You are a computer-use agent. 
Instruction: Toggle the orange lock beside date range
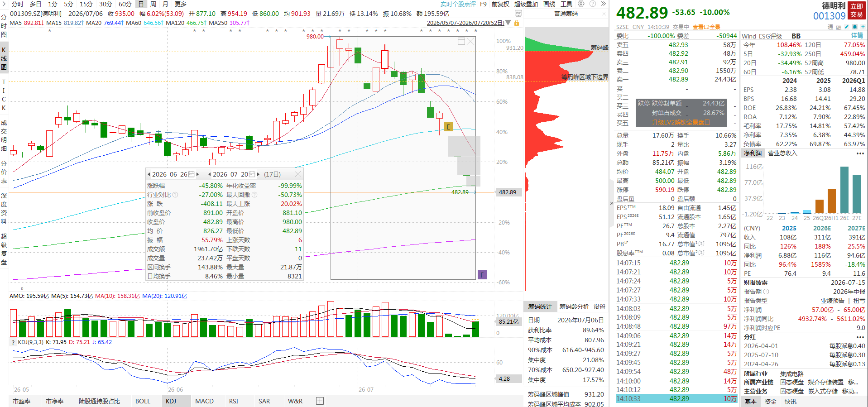517,23
